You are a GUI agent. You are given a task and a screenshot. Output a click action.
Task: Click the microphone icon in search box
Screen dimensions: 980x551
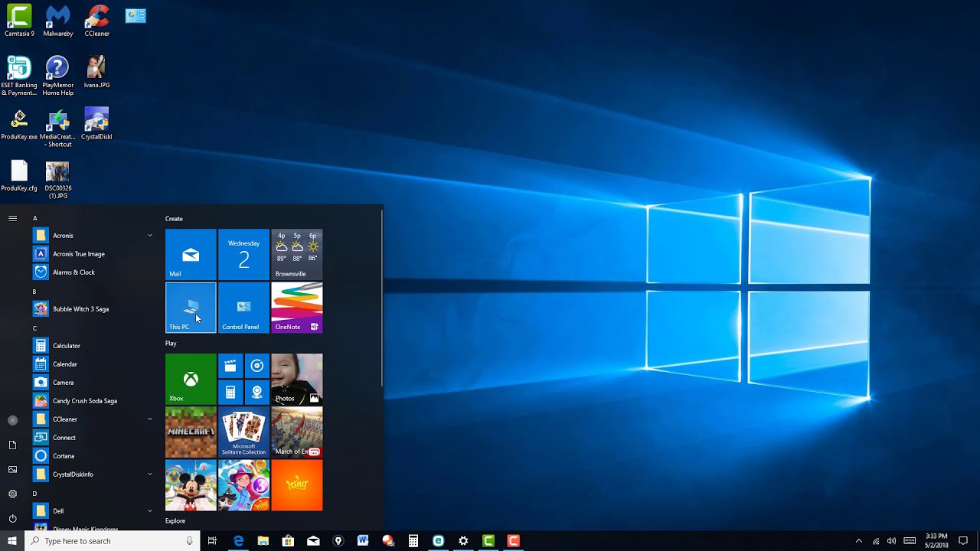click(190, 541)
